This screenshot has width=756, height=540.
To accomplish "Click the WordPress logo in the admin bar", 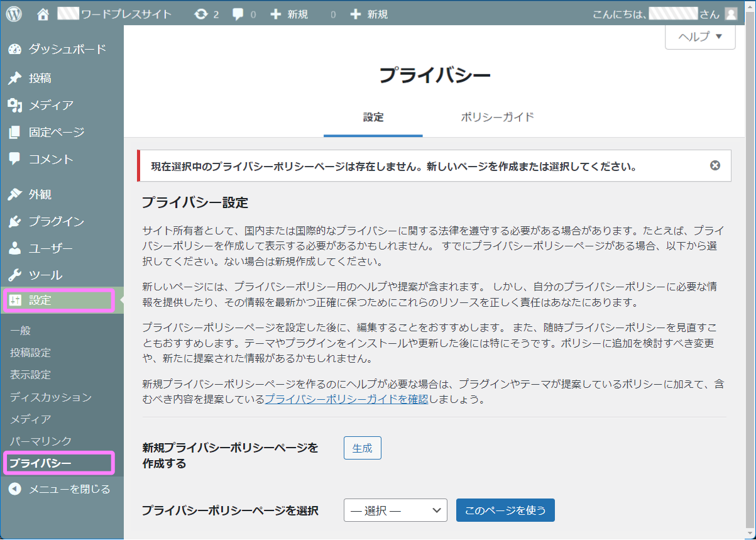I will (x=13, y=13).
